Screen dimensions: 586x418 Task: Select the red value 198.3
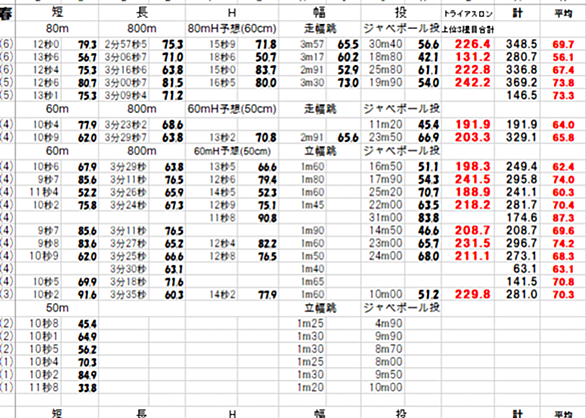click(x=472, y=166)
